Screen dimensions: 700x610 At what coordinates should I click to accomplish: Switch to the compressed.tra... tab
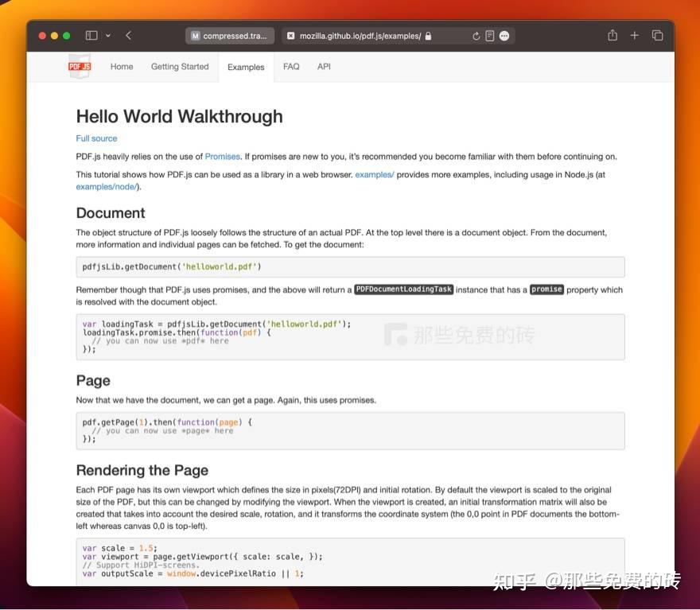pos(231,35)
